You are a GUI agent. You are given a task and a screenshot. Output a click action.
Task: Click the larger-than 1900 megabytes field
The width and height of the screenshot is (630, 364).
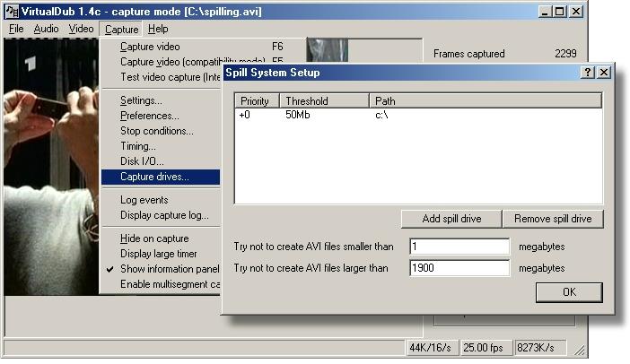point(459,268)
